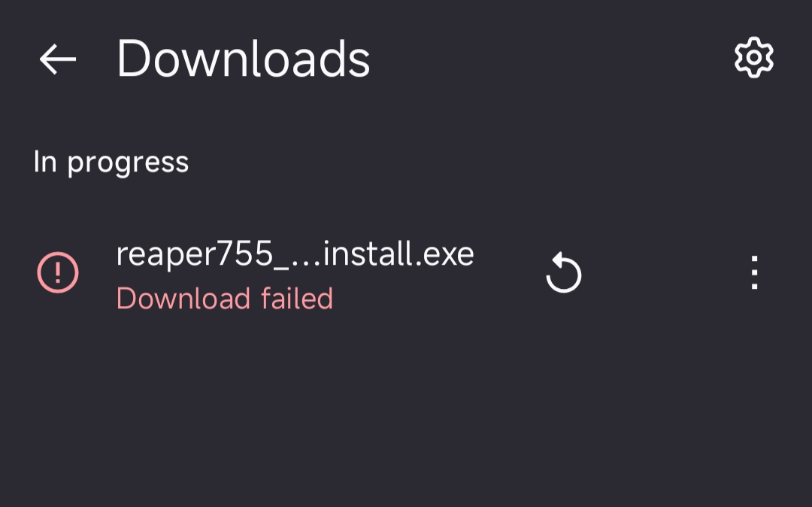
Task: Click the "In progress" section header
Action: 111,162
